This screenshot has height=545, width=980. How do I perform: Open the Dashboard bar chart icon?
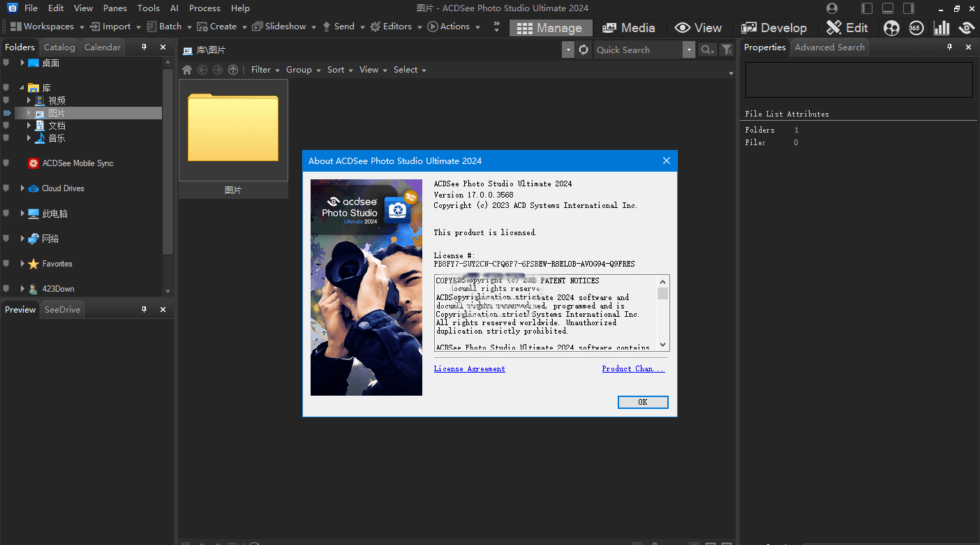pos(942,28)
